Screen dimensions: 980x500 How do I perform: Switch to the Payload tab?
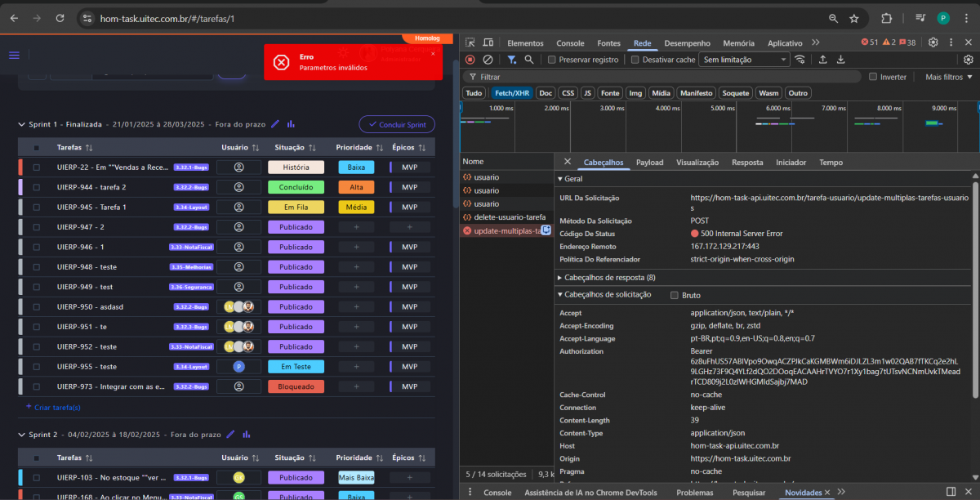[649, 163]
